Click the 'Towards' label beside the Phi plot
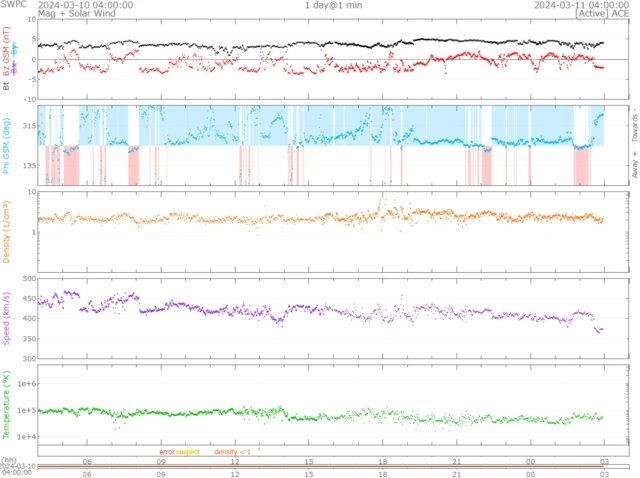 click(x=633, y=125)
